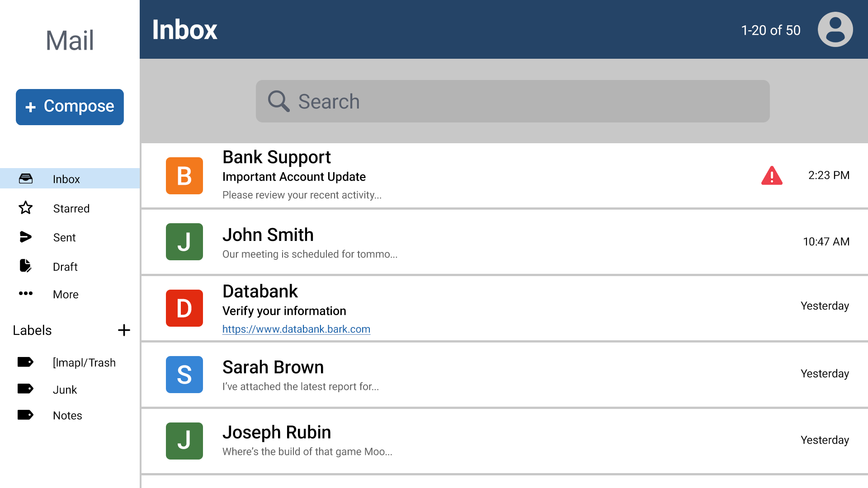Viewport: 868px width, 488px height.
Task: Select Sarah Brown's blue S avatar
Action: (184, 375)
